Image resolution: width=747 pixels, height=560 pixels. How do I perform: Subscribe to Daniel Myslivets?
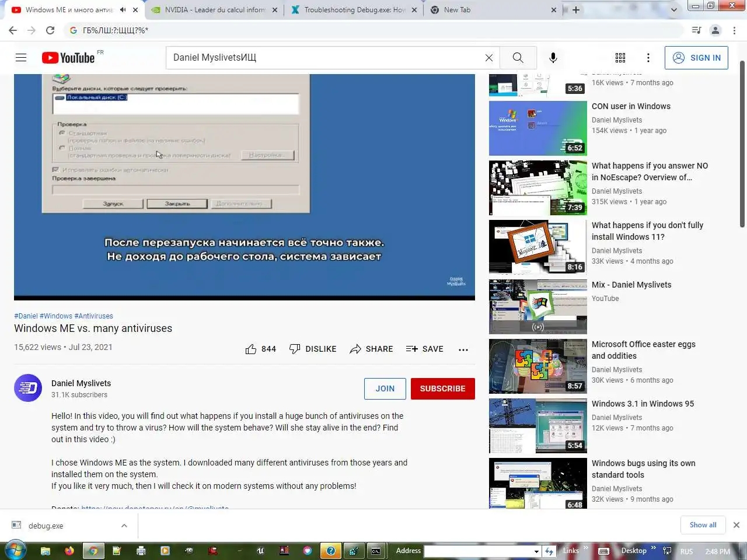(442, 388)
